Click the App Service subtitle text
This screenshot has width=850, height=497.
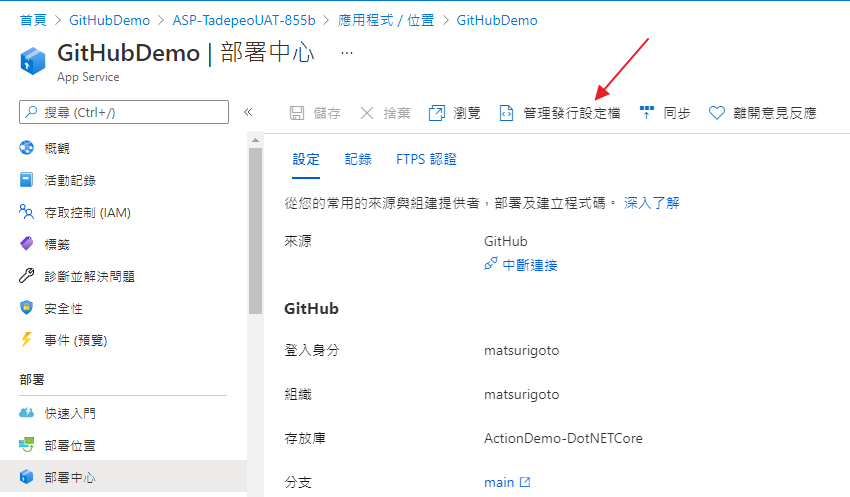click(88, 77)
